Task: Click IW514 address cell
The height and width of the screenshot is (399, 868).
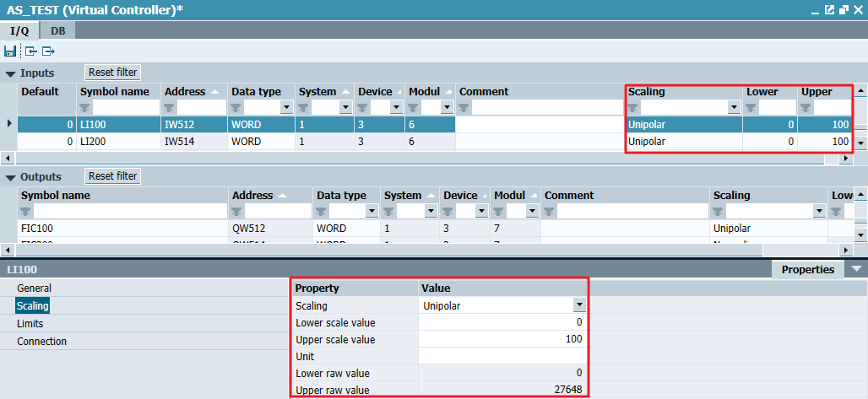Action: 194,142
